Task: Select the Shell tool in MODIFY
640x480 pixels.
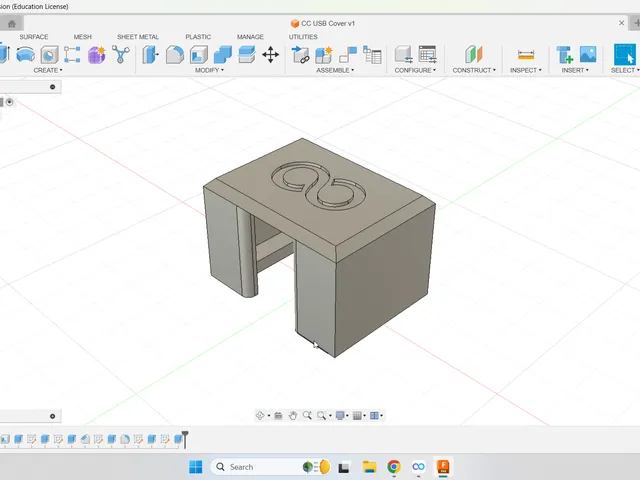Action: click(199, 54)
